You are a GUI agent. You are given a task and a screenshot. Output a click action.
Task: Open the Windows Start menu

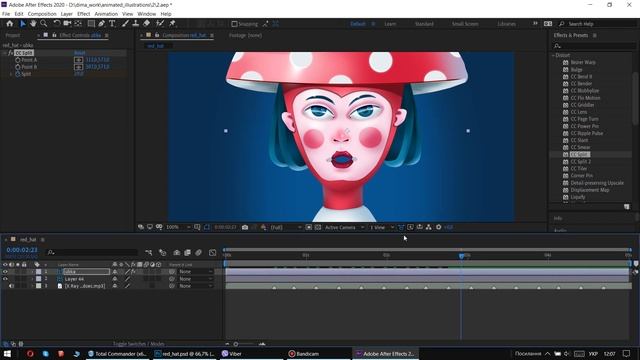click(7, 353)
